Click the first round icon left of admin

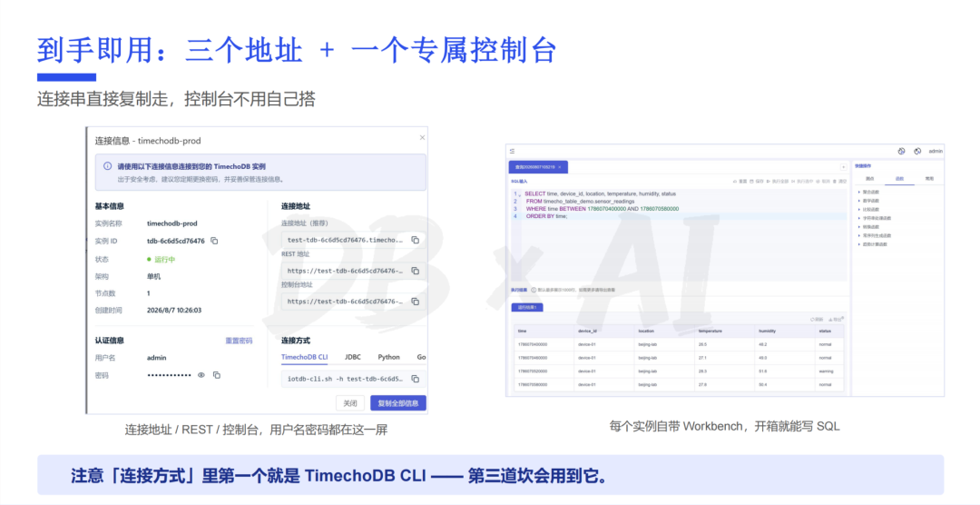click(901, 152)
